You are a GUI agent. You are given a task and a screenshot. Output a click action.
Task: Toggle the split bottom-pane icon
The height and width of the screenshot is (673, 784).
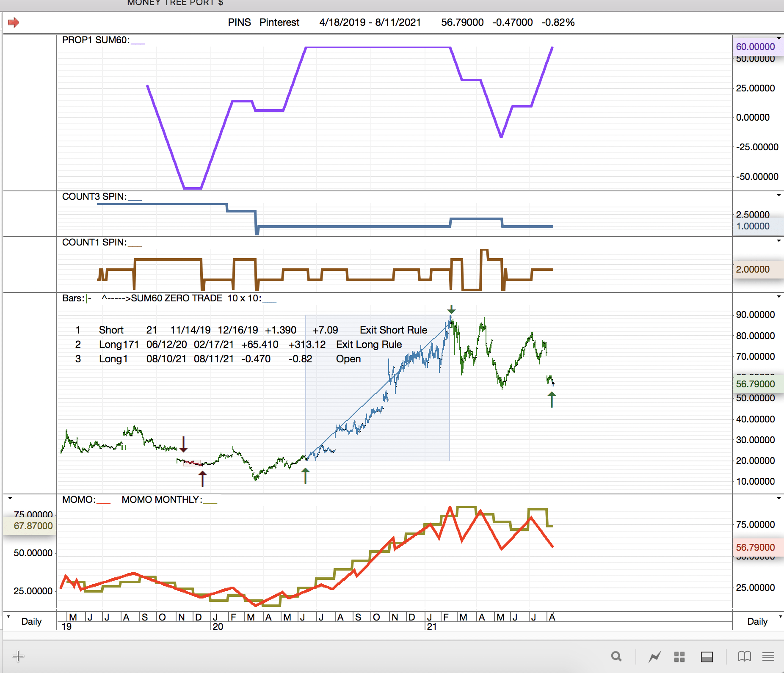click(707, 656)
